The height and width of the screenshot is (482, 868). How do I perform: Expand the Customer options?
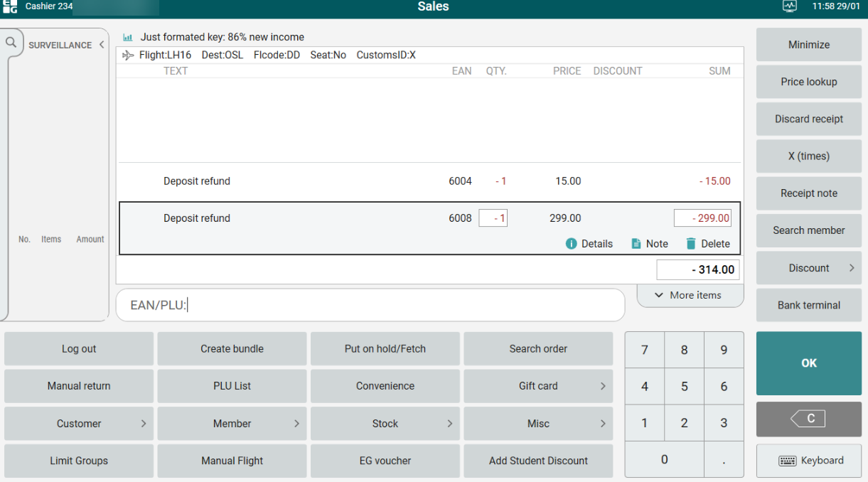[79, 424]
